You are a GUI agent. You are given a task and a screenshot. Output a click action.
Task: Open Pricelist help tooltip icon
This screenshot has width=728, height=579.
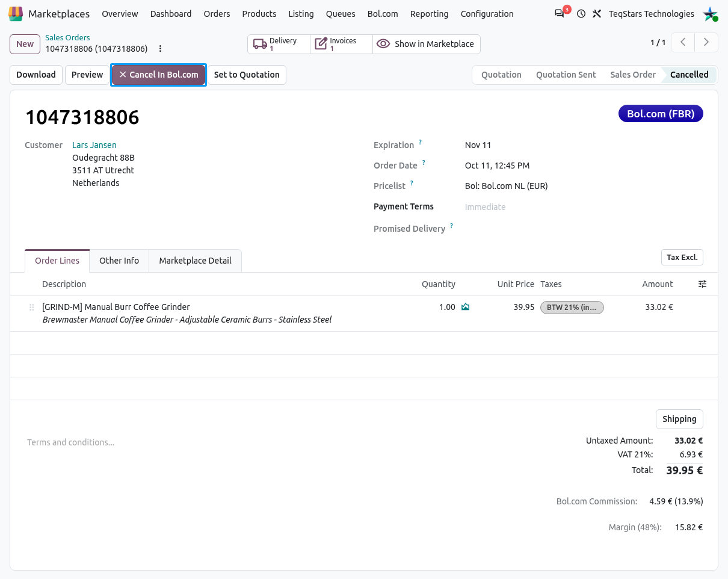pos(412,184)
